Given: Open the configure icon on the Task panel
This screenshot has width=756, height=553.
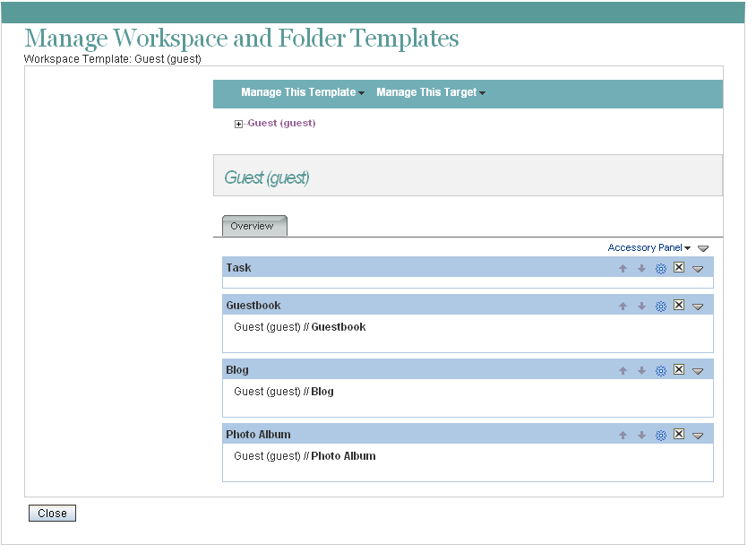Looking at the screenshot, I should coord(660,267).
